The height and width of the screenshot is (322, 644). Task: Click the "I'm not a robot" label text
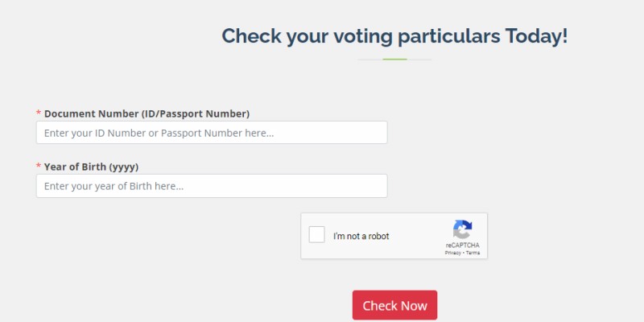[361, 236]
